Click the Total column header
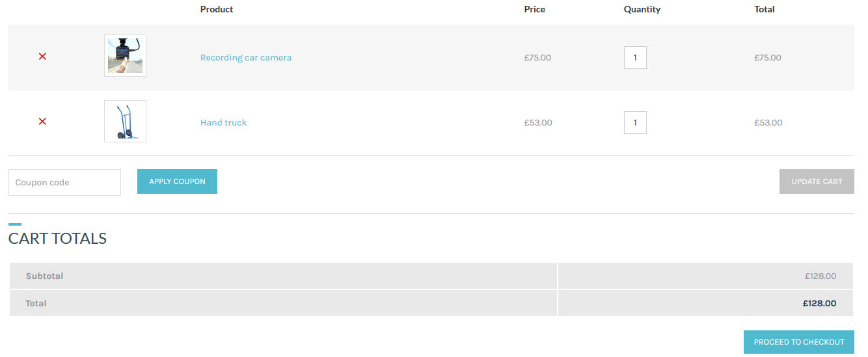The width and height of the screenshot is (868, 357). pos(765,9)
